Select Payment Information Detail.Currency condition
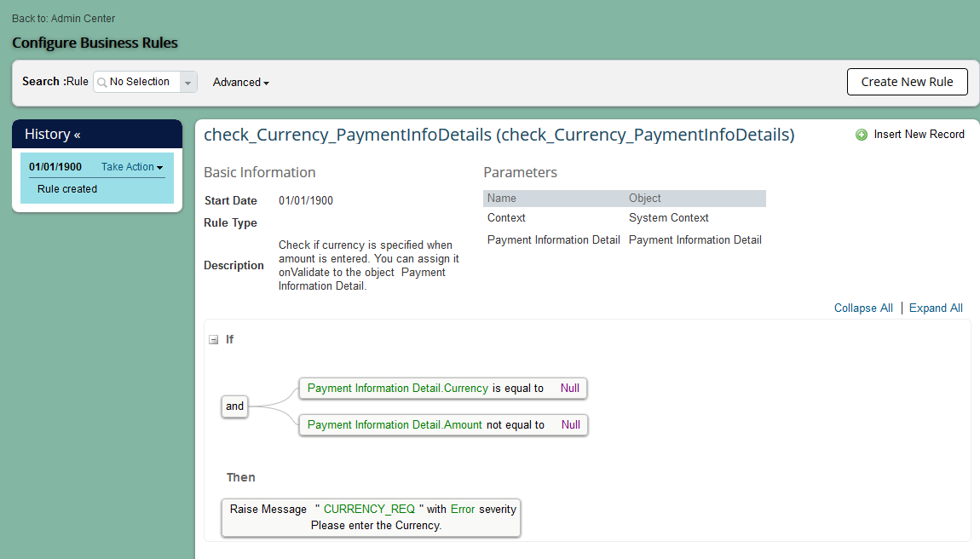Screen dimensions: 980x559 pos(443,389)
